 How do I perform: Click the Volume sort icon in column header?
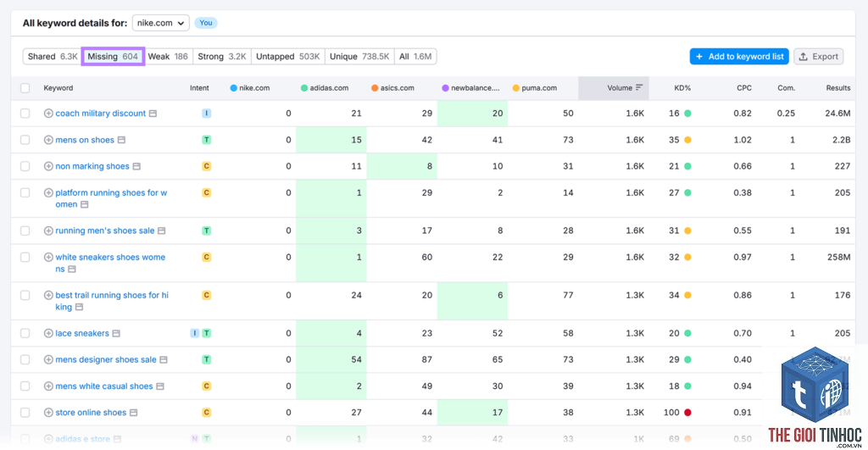point(639,87)
